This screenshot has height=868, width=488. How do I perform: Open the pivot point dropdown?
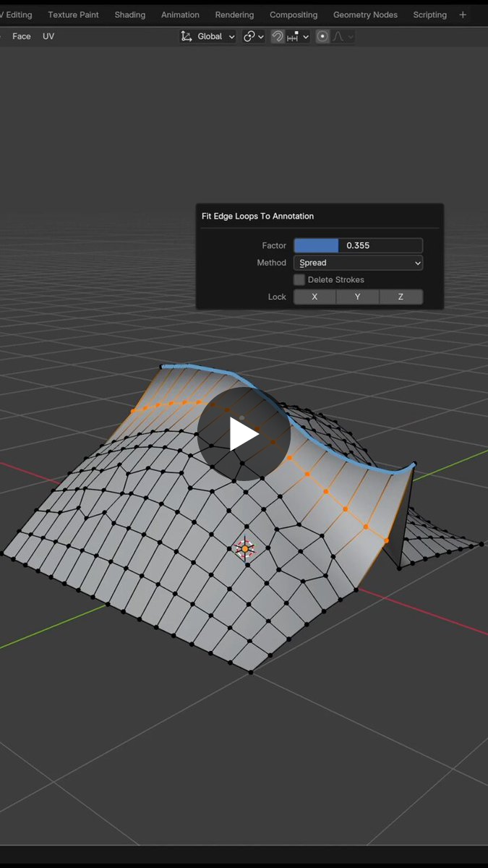[x=254, y=36]
